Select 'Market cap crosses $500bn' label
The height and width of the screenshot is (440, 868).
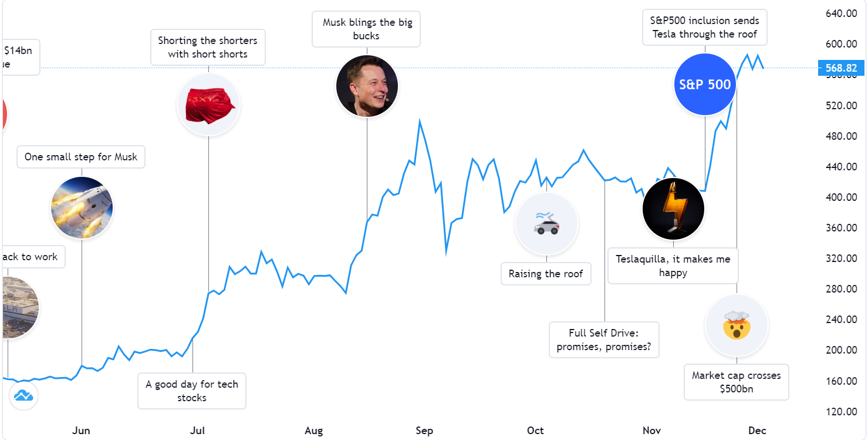737,382
